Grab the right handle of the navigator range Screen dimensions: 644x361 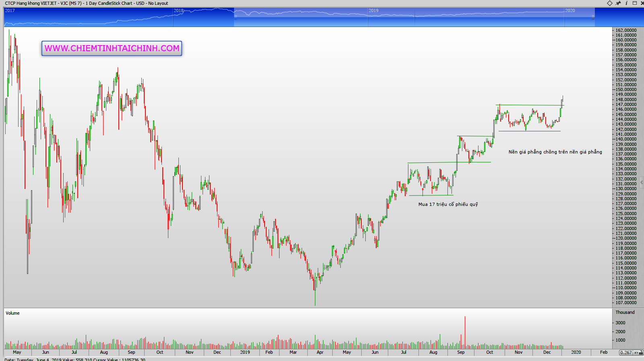pyautogui.click(x=593, y=17)
